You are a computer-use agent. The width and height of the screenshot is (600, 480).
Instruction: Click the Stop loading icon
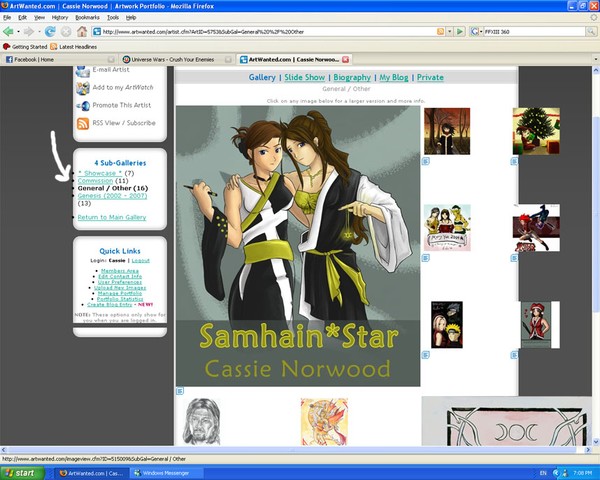click(x=66, y=31)
